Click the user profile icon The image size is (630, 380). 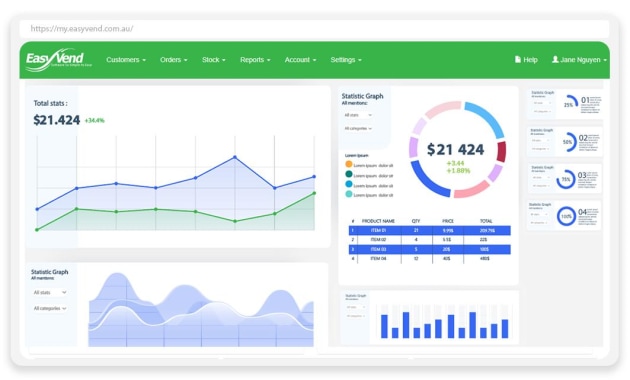(x=555, y=59)
